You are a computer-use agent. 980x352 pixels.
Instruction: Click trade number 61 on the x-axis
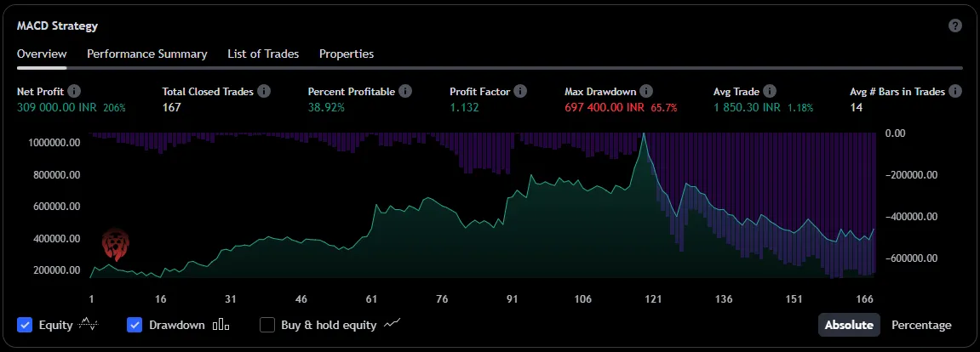(x=371, y=299)
